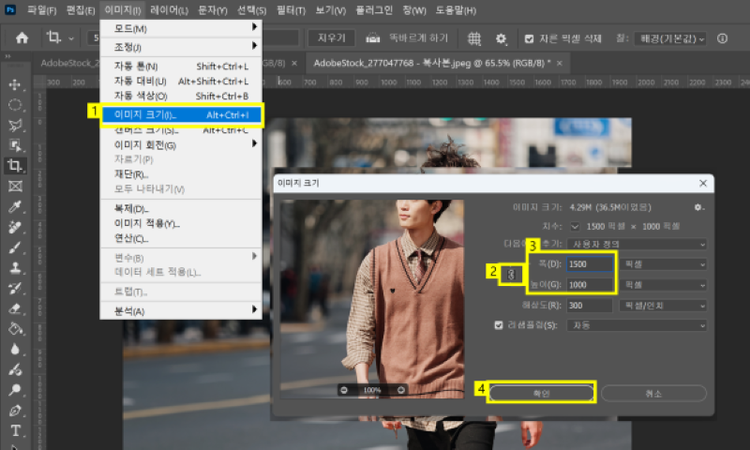750x450 pixels.
Task: Choose 자동 대비(U) menu item
Action: [x=181, y=81]
